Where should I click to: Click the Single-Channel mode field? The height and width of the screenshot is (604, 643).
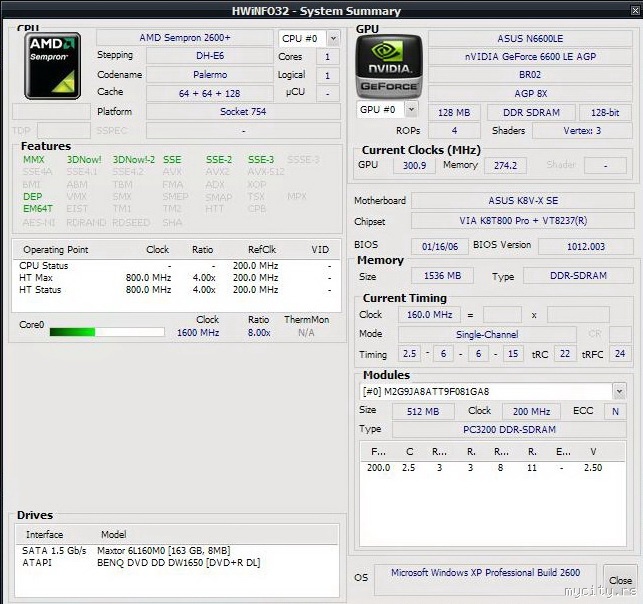click(x=487, y=334)
